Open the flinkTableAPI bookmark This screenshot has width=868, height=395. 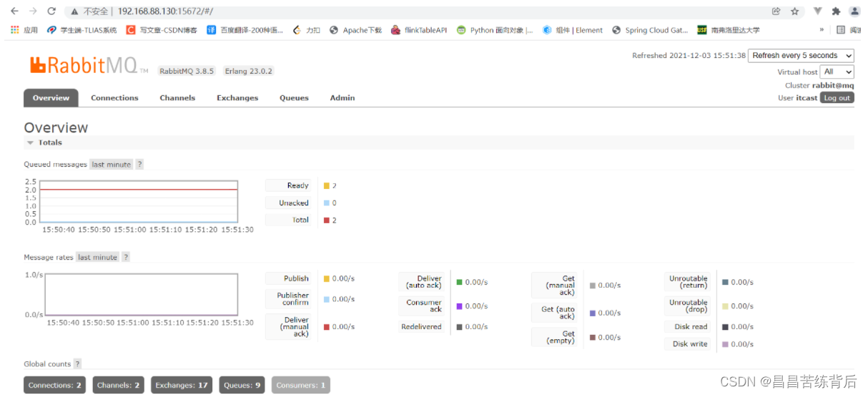point(419,30)
